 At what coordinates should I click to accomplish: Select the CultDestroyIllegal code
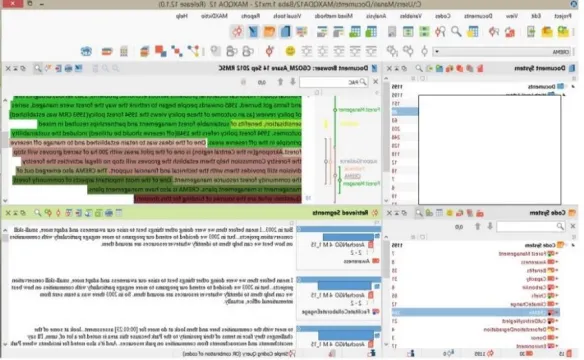tap(524, 321)
